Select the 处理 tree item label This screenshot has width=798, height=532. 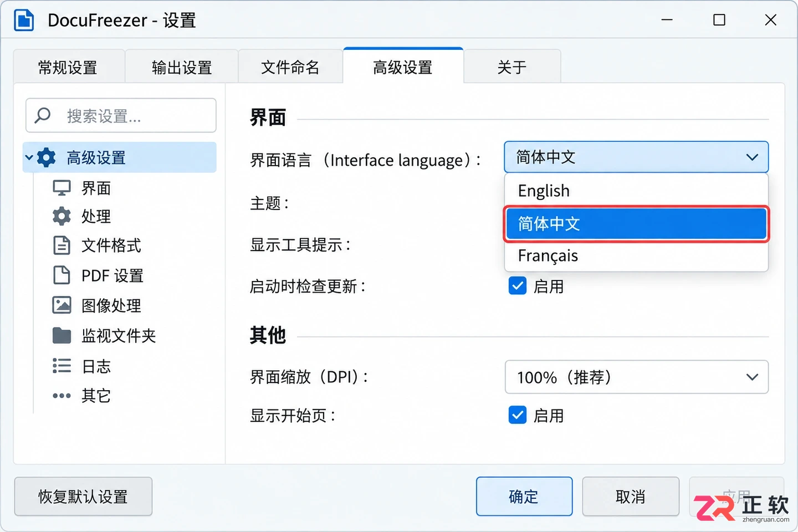(x=96, y=216)
